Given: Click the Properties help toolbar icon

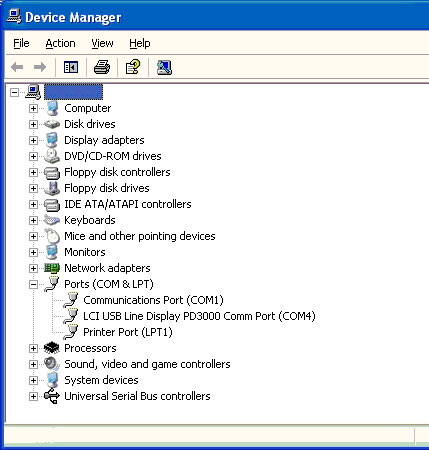Looking at the screenshot, I should (x=133, y=67).
